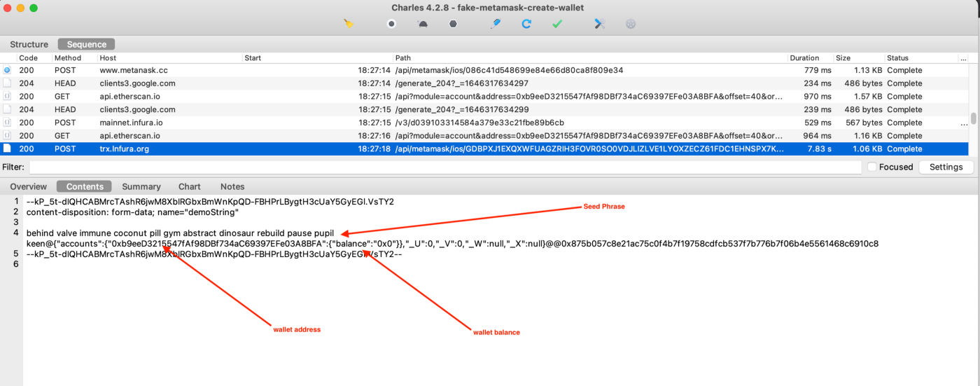Click the seed phrase text line 'behind valve immune'
The image size is (980, 386).
pyautogui.click(x=180, y=233)
